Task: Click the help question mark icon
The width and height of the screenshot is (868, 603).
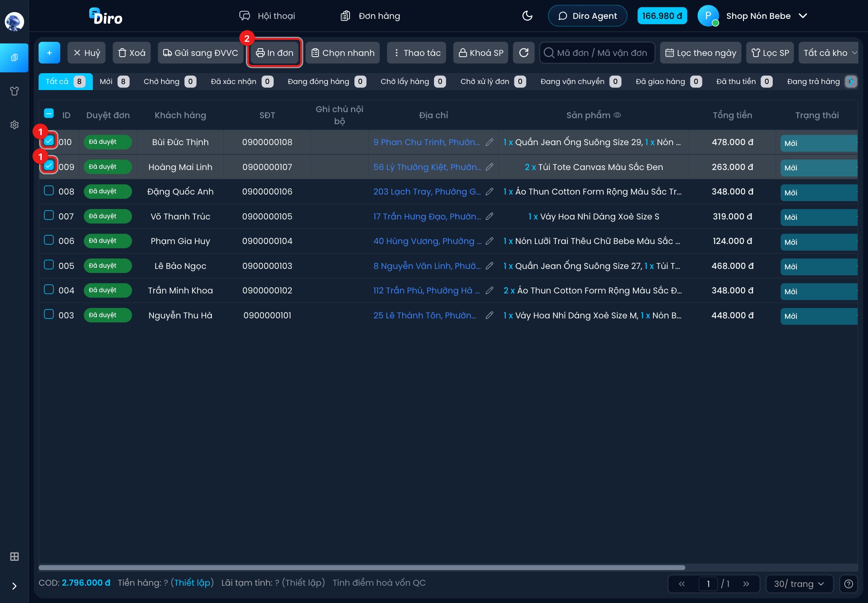Action: [848, 584]
